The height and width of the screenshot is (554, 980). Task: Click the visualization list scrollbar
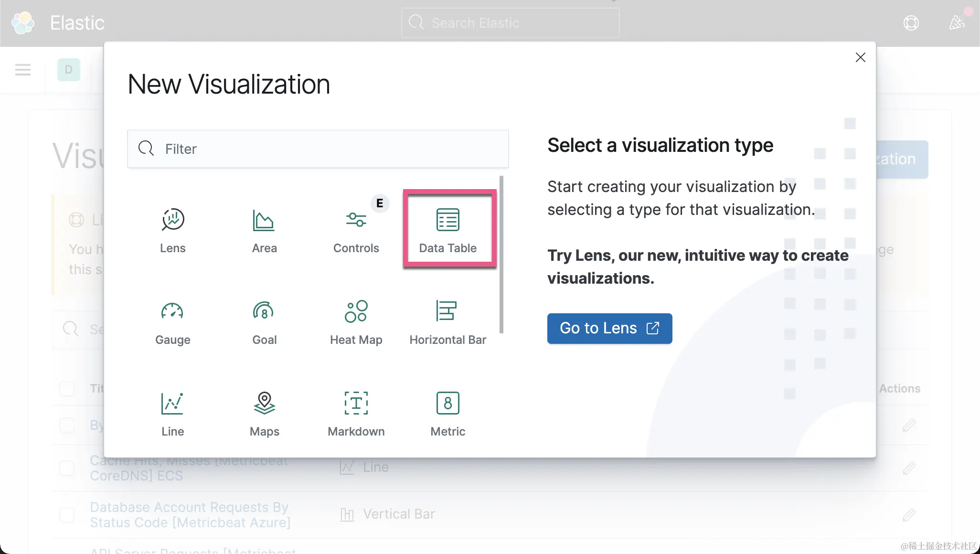(501, 254)
